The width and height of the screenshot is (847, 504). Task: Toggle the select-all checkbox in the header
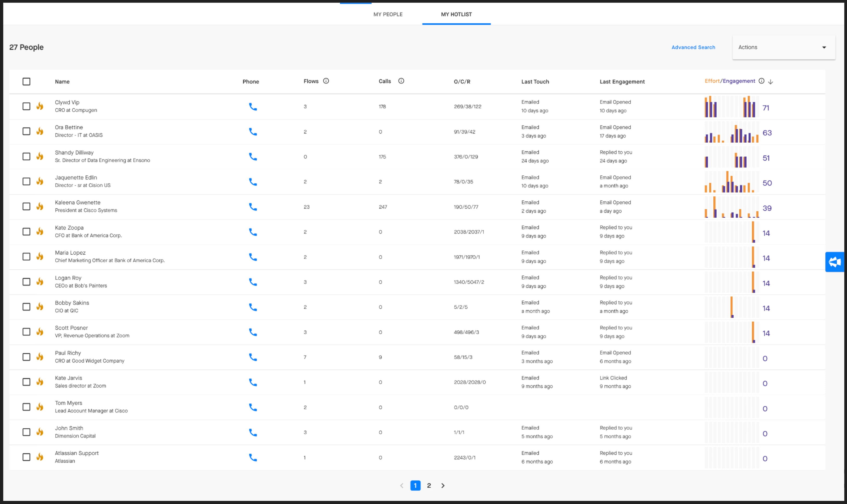coord(27,82)
